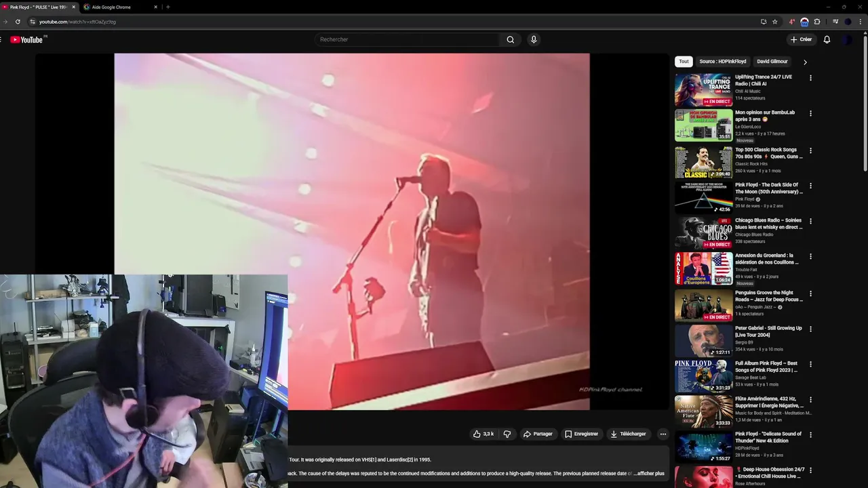Open Chrome three-dot menu
Image resolution: width=868 pixels, height=488 pixels.
[861, 22]
